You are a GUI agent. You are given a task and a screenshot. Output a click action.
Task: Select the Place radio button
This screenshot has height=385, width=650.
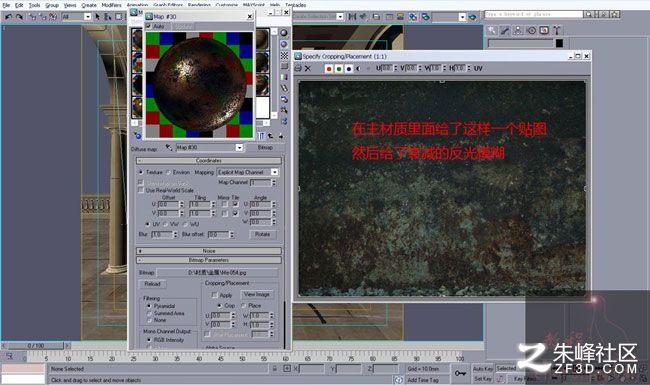[243, 305]
